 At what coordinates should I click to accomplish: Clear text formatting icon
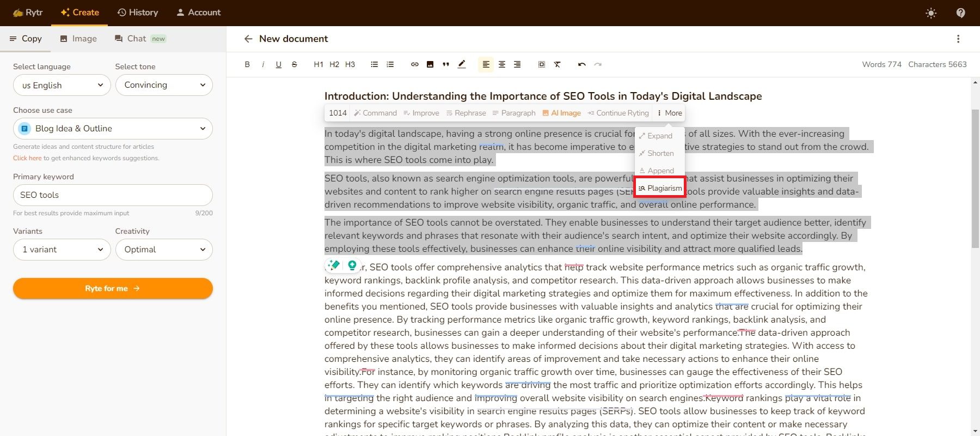pyautogui.click(x=558, y=64)
